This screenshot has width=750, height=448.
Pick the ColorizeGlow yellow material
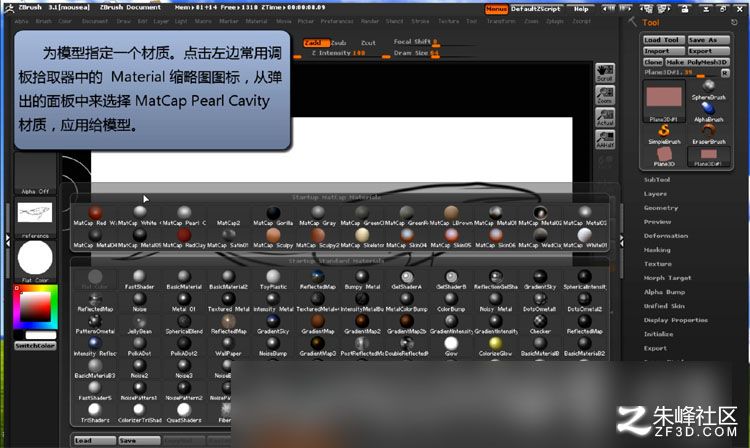[496, 344]
